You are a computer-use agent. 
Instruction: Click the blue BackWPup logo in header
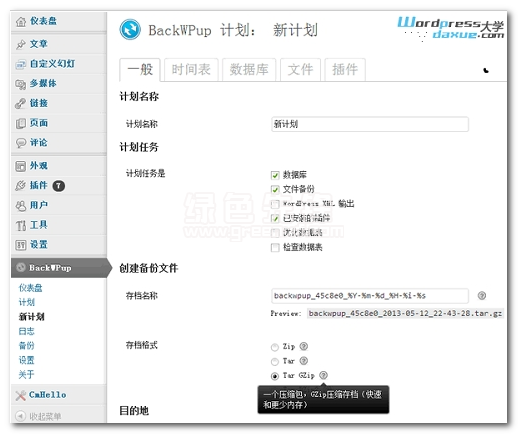coord(130,29)
